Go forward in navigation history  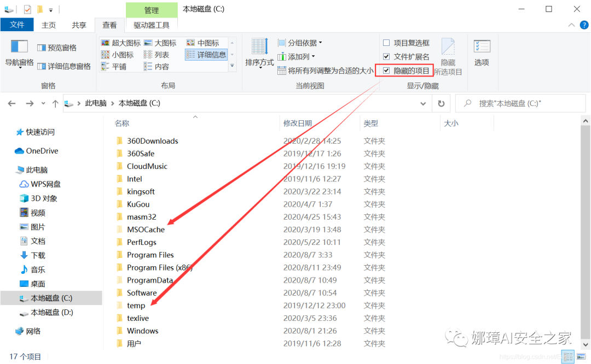tap(30, 103)
